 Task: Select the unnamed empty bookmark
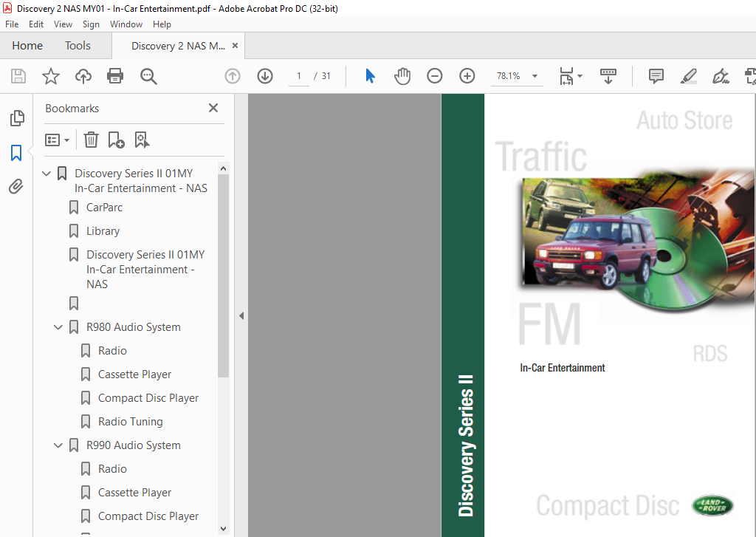[x=74, y=304]
